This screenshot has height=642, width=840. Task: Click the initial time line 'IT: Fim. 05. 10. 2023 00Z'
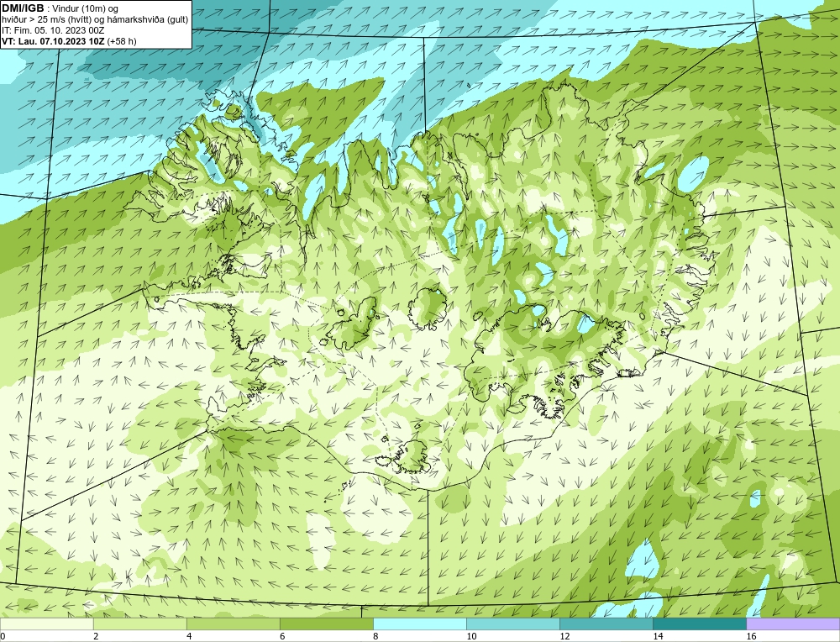(53, 30)
